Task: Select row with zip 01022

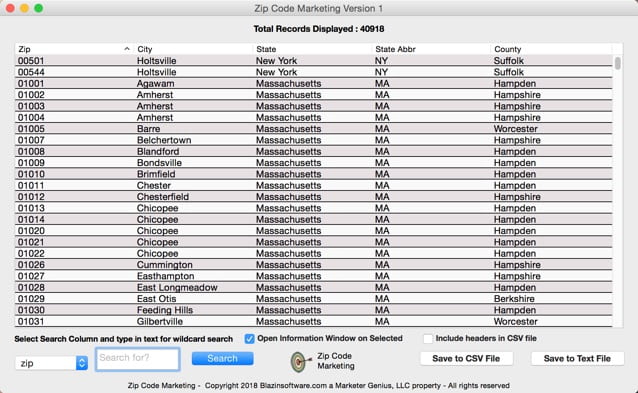Action: (x=313, y=253)
